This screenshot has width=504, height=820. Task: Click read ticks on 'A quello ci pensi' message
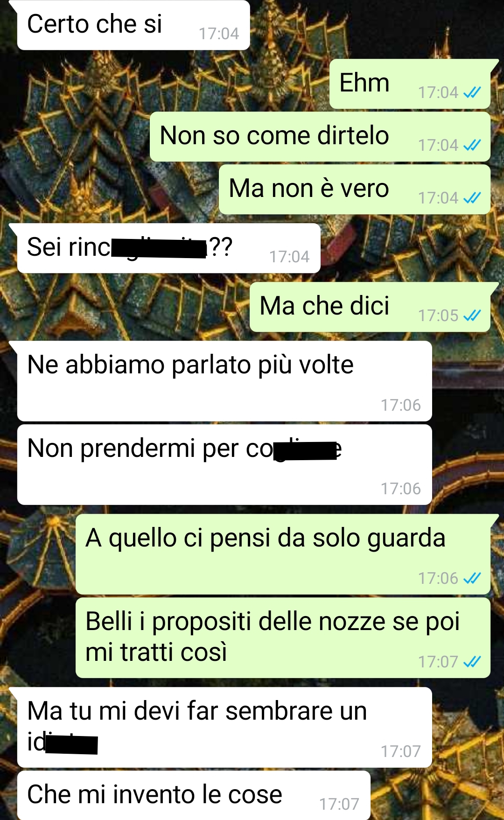(x=472, y=578)
